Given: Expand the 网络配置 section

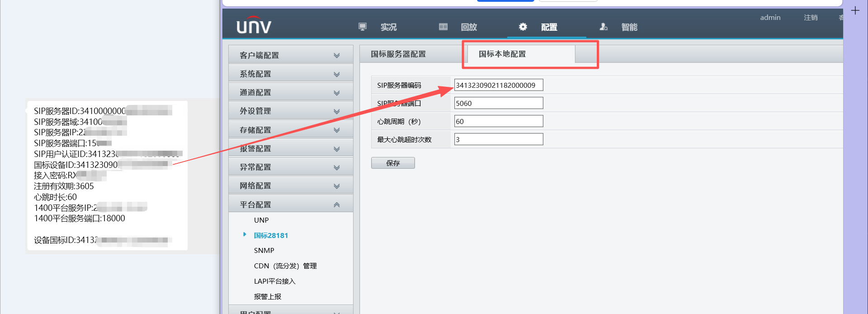Looking at the screenshot, I should (x=290, y=186).
